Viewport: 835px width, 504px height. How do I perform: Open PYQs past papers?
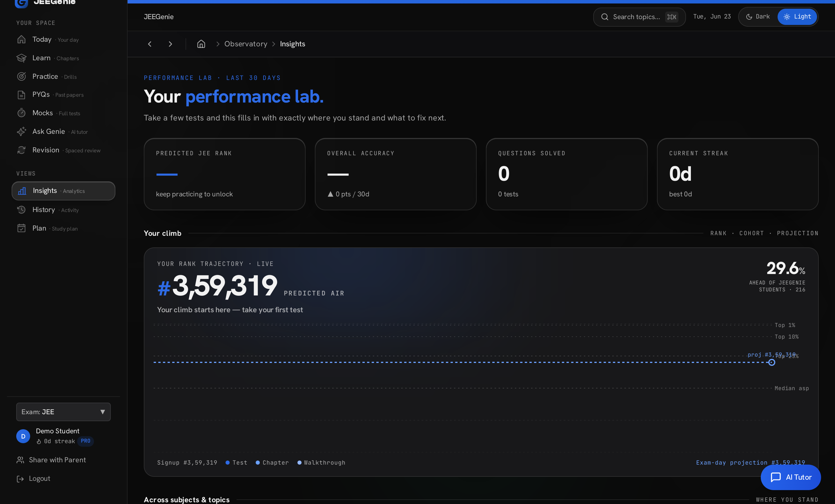click(x=63, y=95)
